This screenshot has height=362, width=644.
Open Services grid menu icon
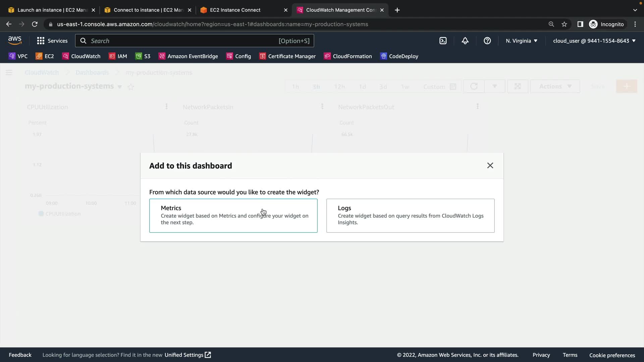click(x=41, y=41)
